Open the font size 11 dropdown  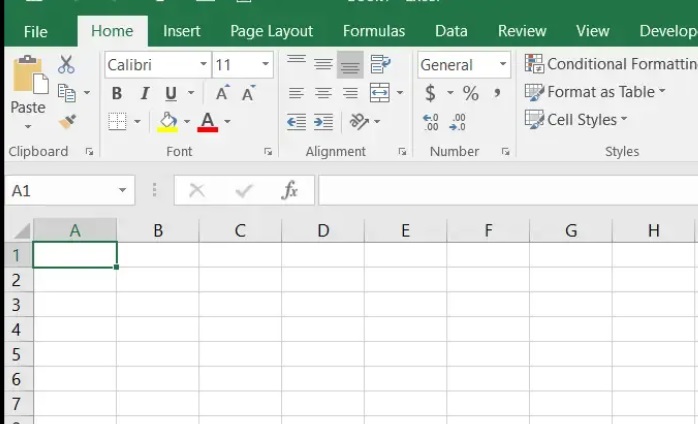(265, 64)
